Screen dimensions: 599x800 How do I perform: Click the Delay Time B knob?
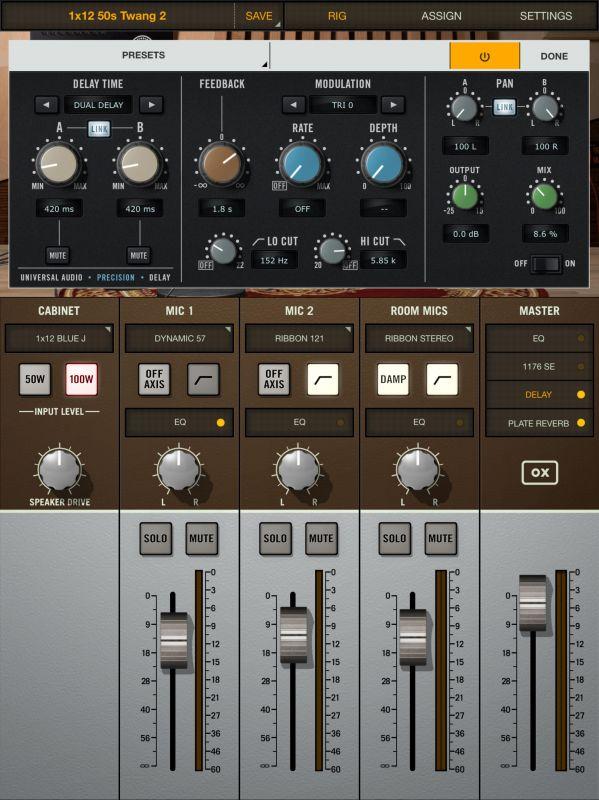tap(139, 163)
